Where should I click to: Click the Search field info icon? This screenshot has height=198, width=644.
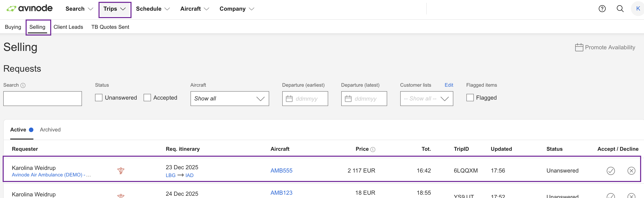tap(23, 85)
